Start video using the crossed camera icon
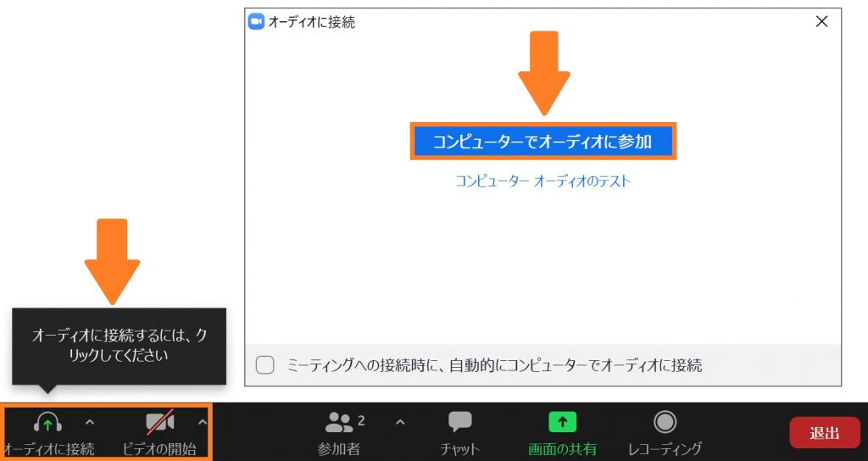The image size is (868, 461). [x=160, y=422]
